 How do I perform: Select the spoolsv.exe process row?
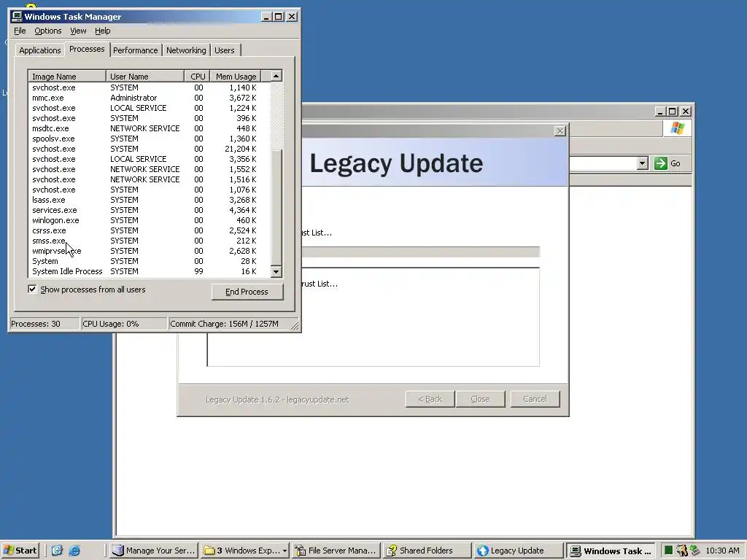tap(149, 139)
